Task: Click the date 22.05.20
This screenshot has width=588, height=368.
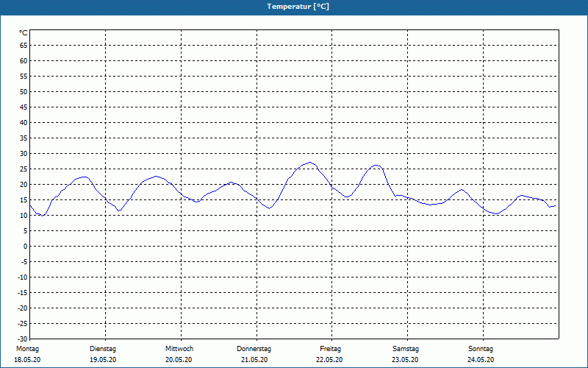Action: [x=329, y=360]
